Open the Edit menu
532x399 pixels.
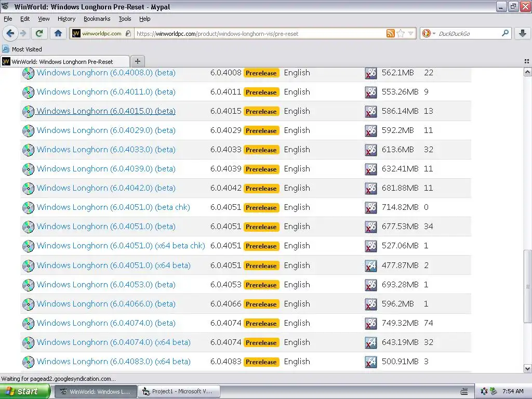25,19
